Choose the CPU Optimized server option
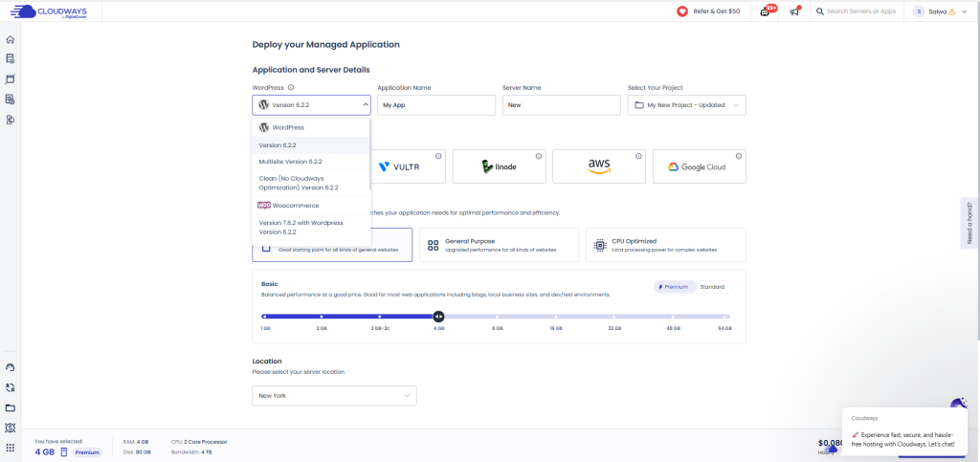 coord(666,245)
